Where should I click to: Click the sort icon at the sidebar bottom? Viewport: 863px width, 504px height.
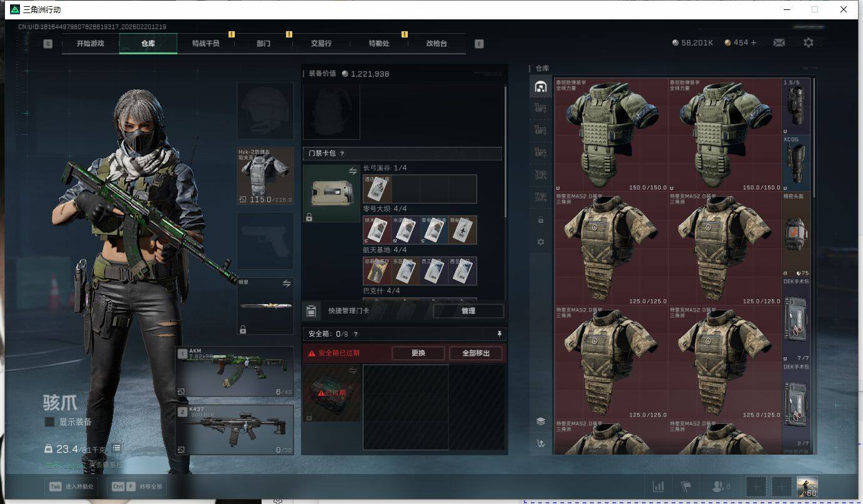(x=540, y=443)
